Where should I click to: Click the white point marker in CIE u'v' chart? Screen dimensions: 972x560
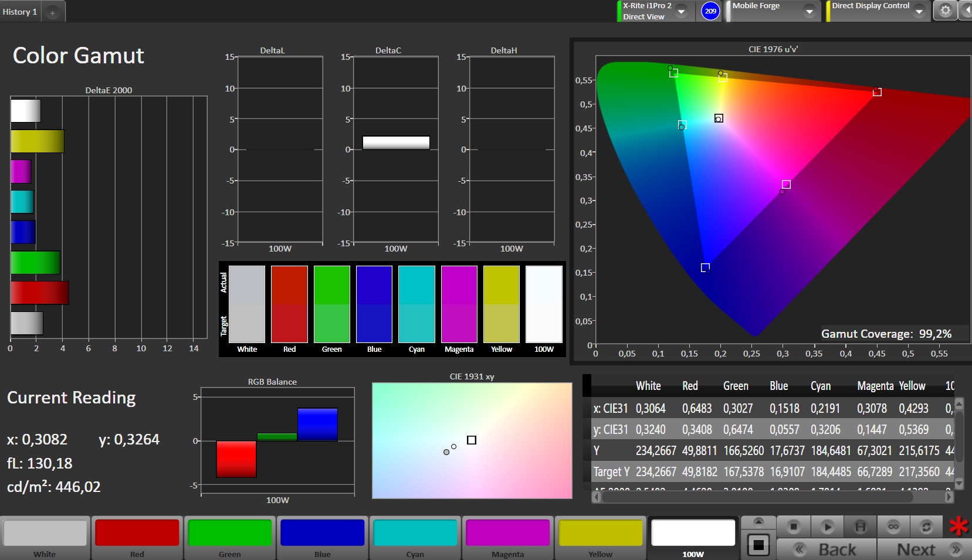click(719, 118)
